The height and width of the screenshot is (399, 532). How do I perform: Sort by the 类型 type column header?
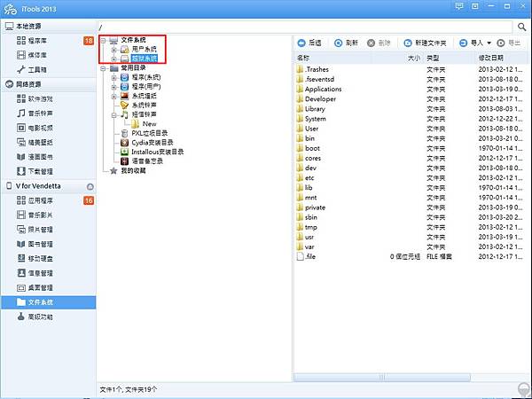(450, 58)
